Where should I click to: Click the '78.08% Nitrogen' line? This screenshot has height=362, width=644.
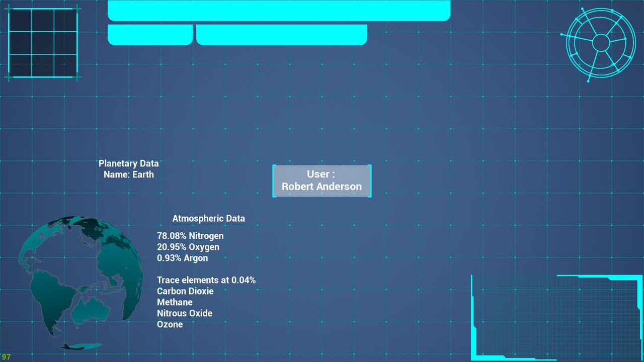click(x=190, y=236)
